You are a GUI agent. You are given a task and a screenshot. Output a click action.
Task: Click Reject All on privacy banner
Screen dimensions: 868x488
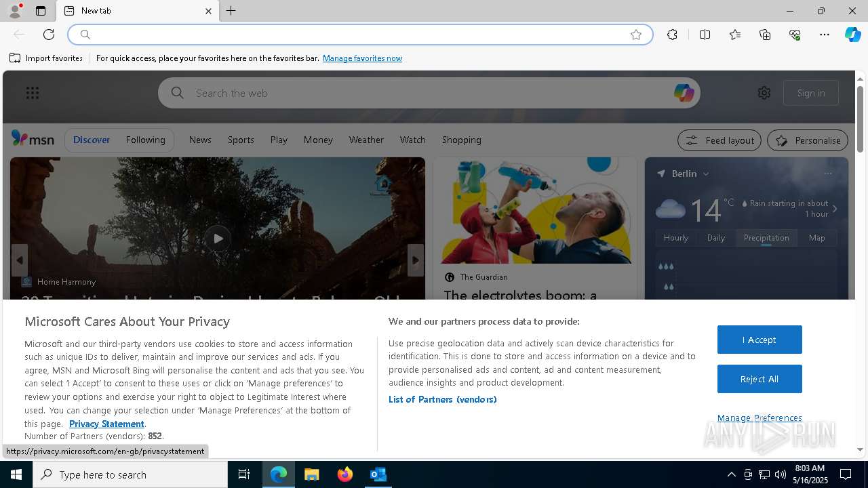coord(759,379)
